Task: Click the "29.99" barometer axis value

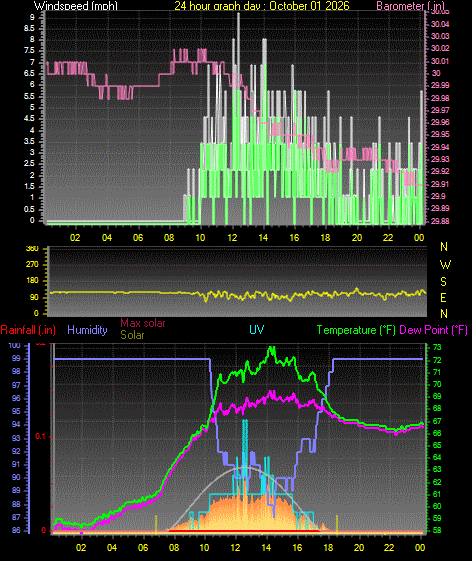Action: click(x=440, y=86)
